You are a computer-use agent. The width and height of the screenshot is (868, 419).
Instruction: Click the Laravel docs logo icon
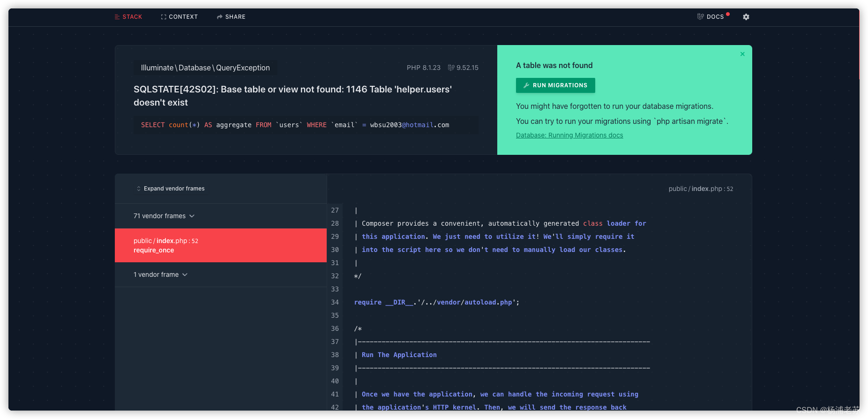700,17
